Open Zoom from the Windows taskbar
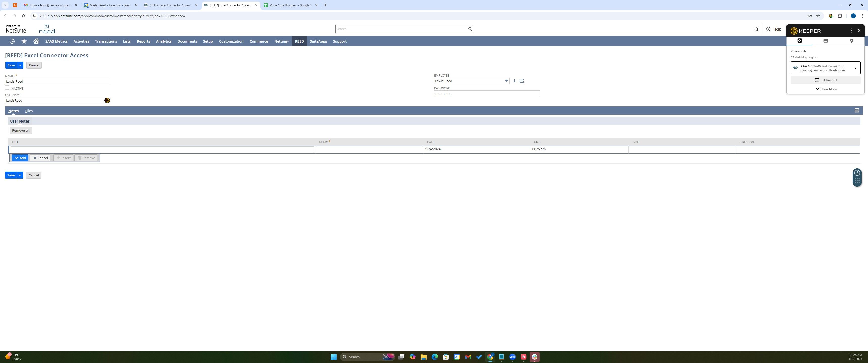Image resolution: width=868 pixels, height=363 pixels. (512, 357)
